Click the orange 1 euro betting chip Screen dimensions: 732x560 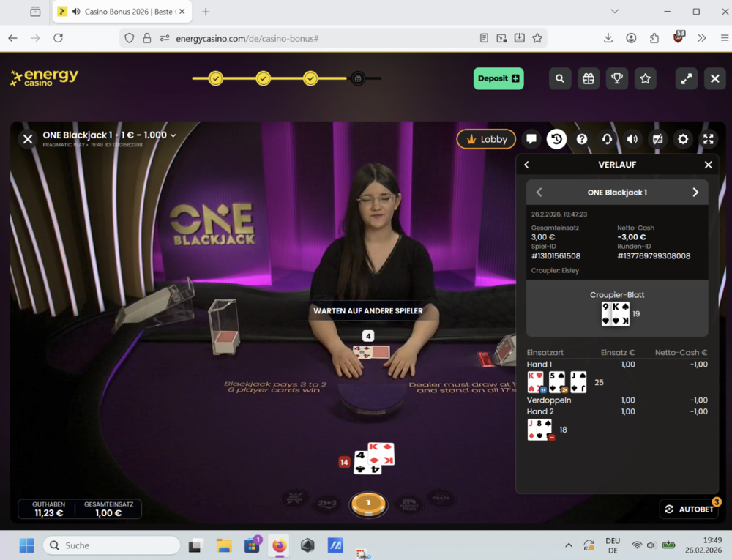click(369, 503)
